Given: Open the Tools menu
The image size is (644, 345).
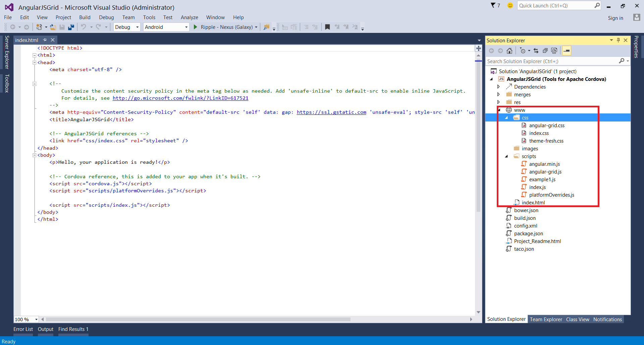Looking at the screenshot, I should click(x=149, y=17).
